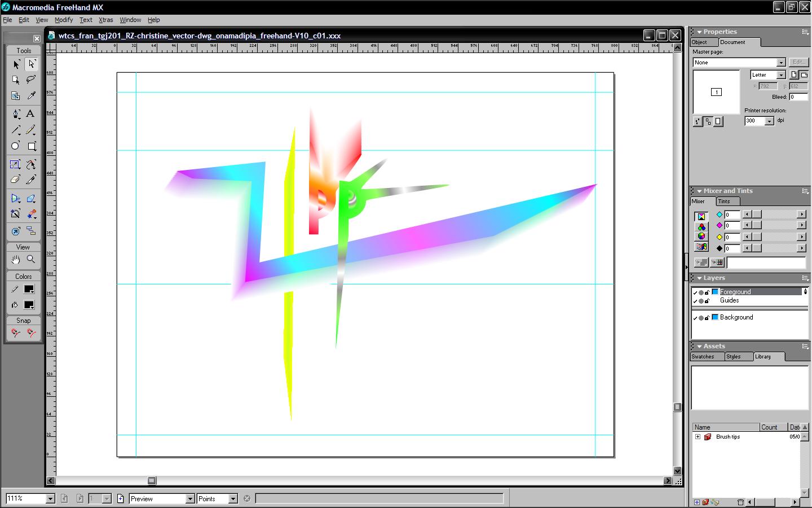Activate the Eraser tool
This screenshot has height=508, width=812.
pos(15,180)
